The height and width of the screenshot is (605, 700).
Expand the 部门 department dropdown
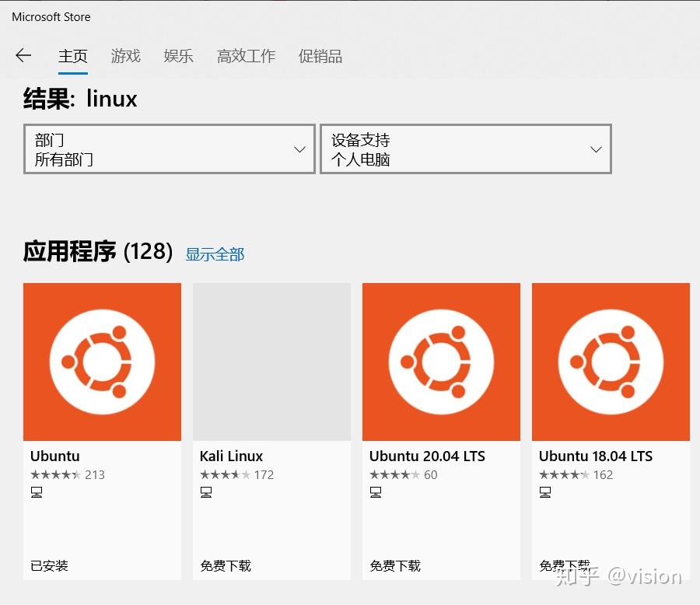pos(170,149)
